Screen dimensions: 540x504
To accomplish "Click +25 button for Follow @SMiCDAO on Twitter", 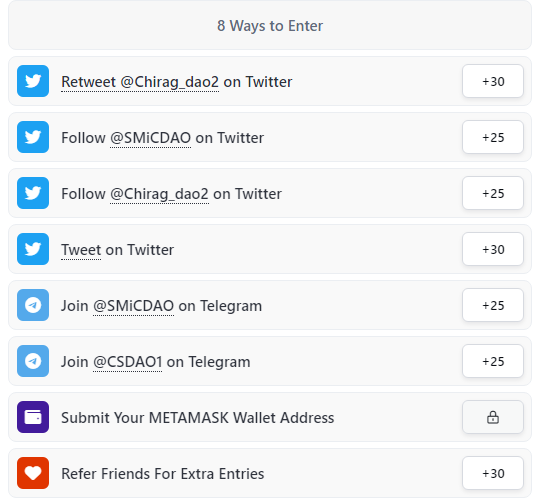I will pyautogui.click(x=493, y=137).
